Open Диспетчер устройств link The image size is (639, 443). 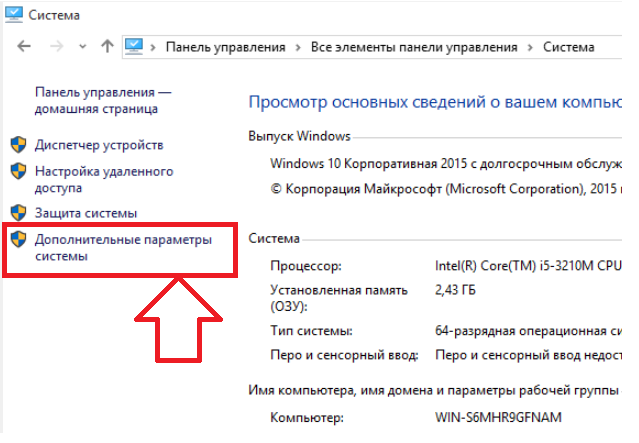(x=99, y=145)
